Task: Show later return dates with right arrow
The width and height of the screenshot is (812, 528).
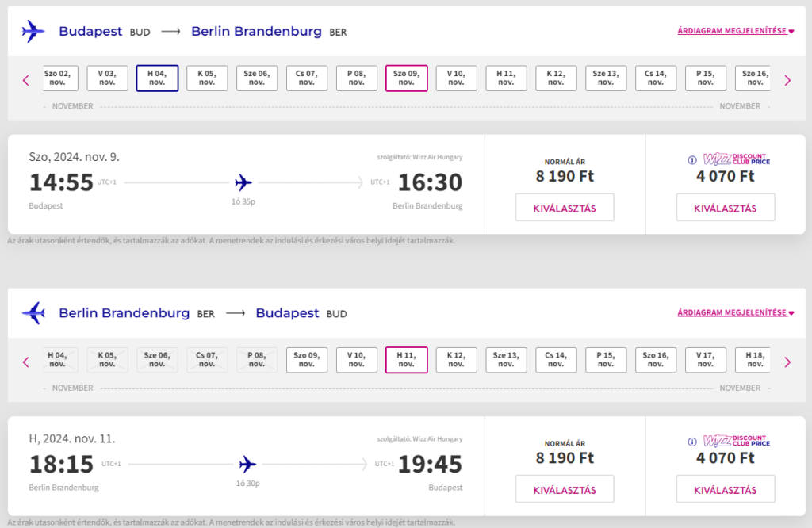Action: pos(787,362)
